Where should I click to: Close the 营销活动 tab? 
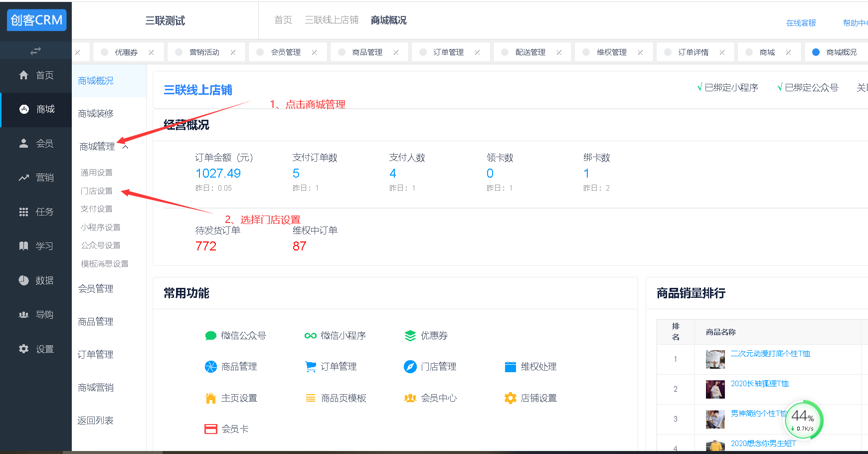[233, 52]
